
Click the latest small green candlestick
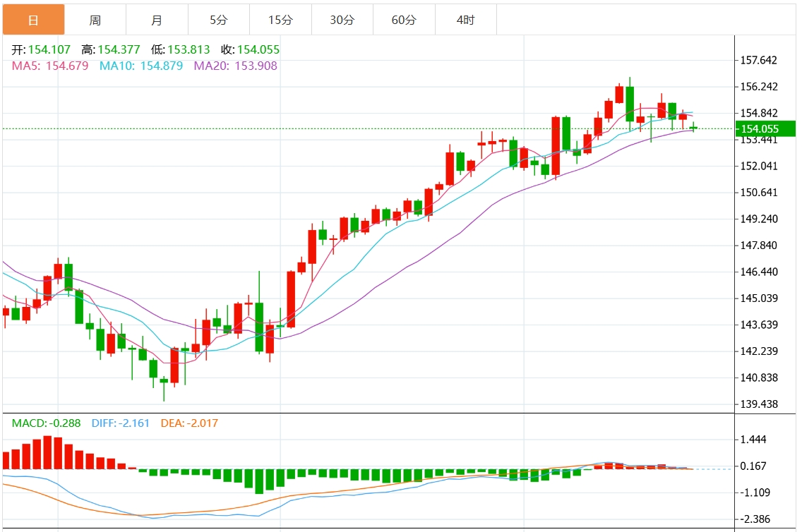[693, 128]
